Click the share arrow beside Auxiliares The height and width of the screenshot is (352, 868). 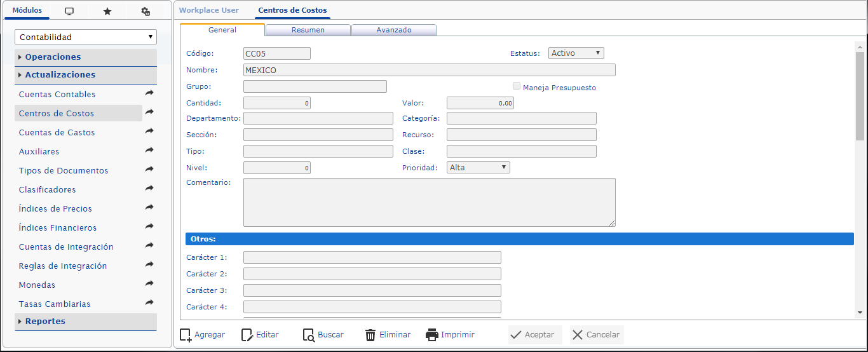tap(149, 151)
